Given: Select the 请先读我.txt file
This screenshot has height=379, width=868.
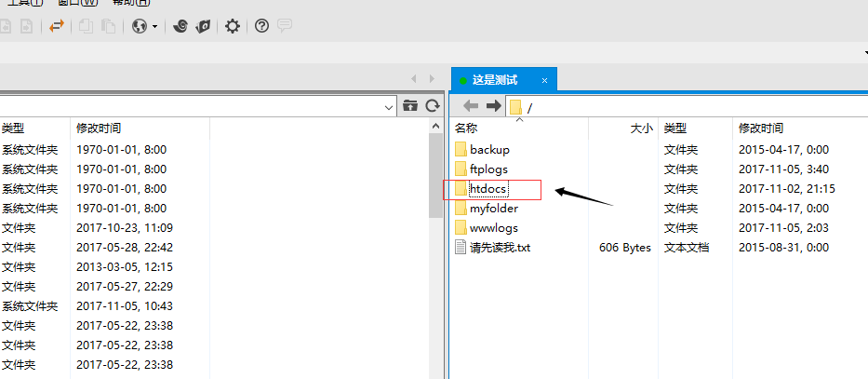Looking at the screenshot, I should pos(500,248).
